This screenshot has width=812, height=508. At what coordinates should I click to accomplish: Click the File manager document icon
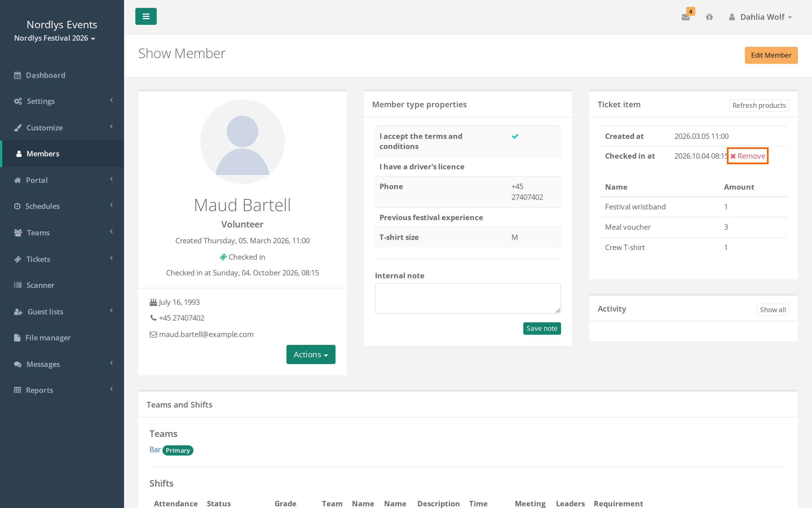pos(17,338)
